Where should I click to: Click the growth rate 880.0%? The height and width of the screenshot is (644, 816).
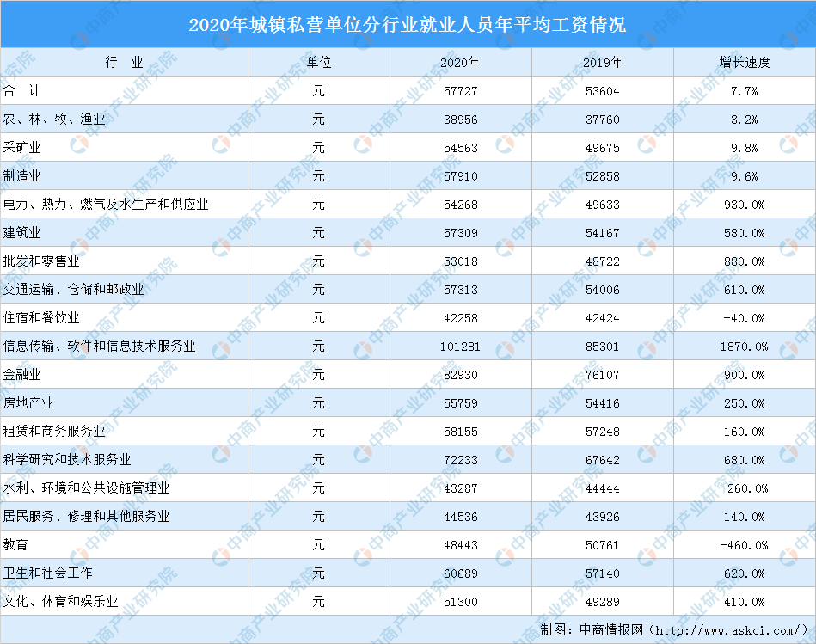pyautogui.click(x=744, y=261)
